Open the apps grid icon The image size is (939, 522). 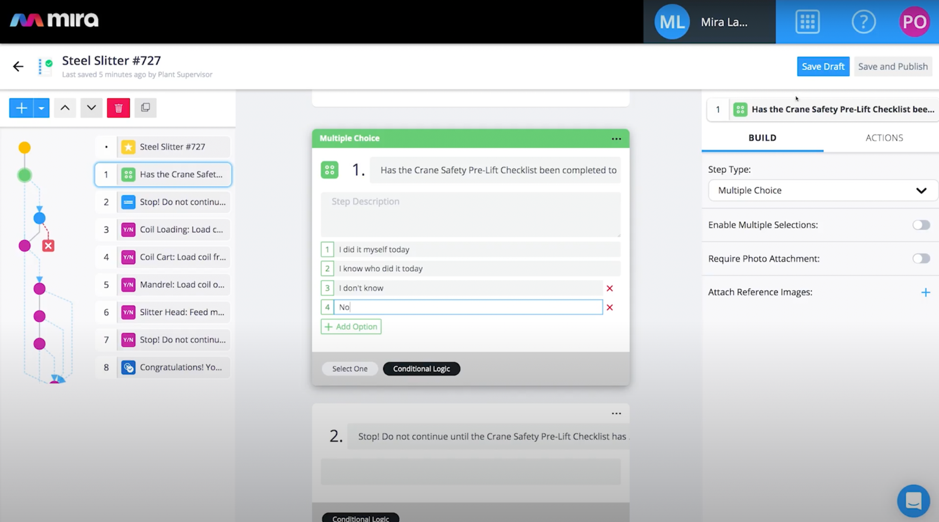pyautogui.click(x=807, y=22)
